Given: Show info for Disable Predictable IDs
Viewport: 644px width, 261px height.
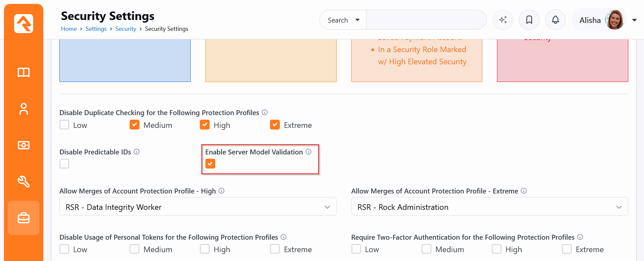Looking at the screenshot, I should 137,152.
